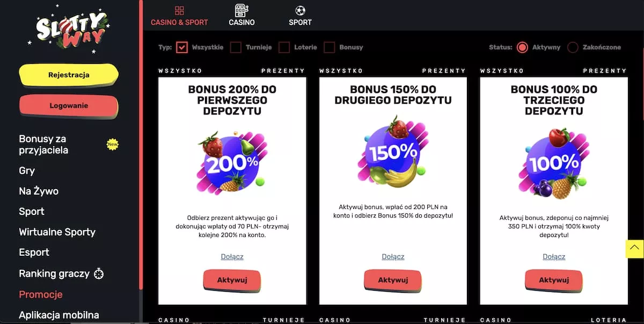Viewport: 644px width, 324px height.
Task: Enable the Turnieje filter checkbox
Action: coord(236,47)
